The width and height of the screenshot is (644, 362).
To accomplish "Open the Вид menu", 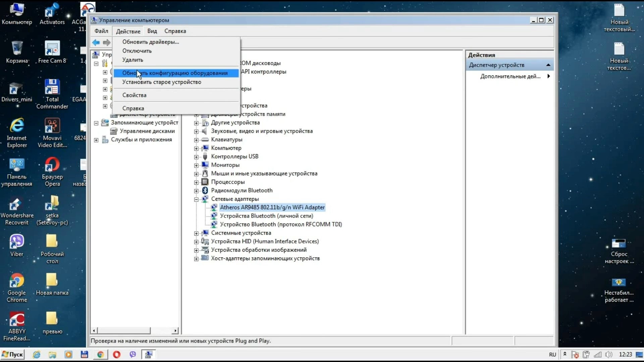I will tap(152, 31).
